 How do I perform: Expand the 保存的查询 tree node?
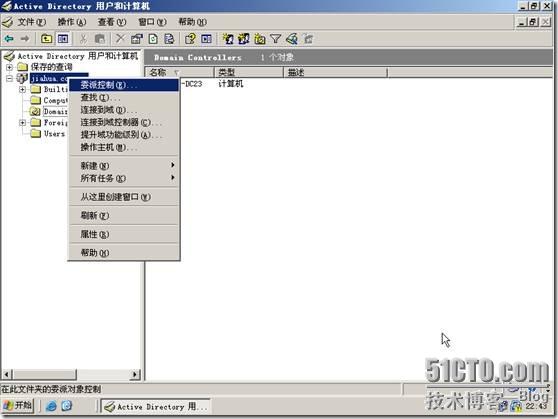click(x=10, y=67)
